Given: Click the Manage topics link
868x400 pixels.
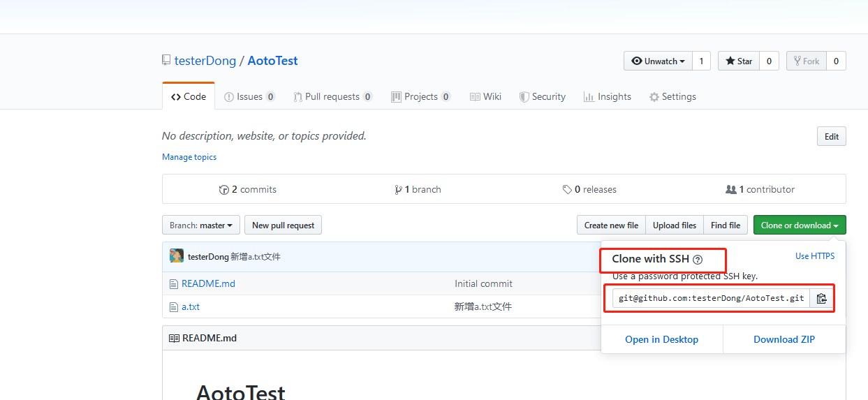Looking at the screenshot, I should point(189,157).
